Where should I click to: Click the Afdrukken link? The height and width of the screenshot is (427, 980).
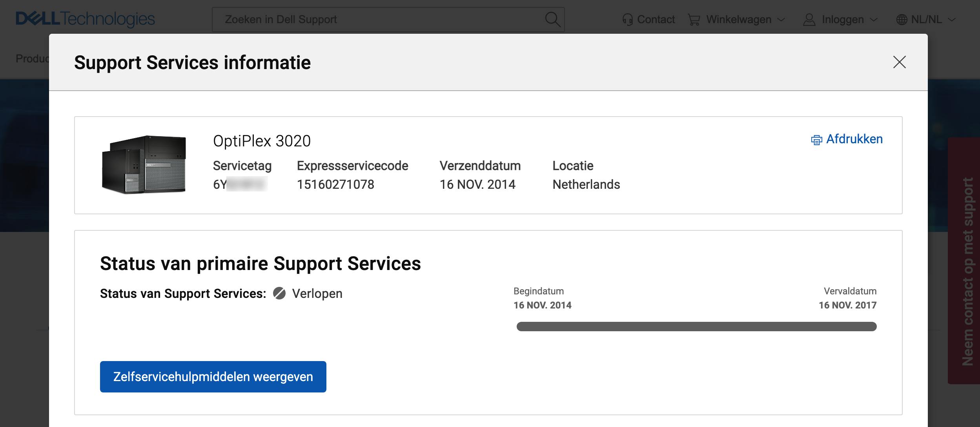(x=855, y=139)
